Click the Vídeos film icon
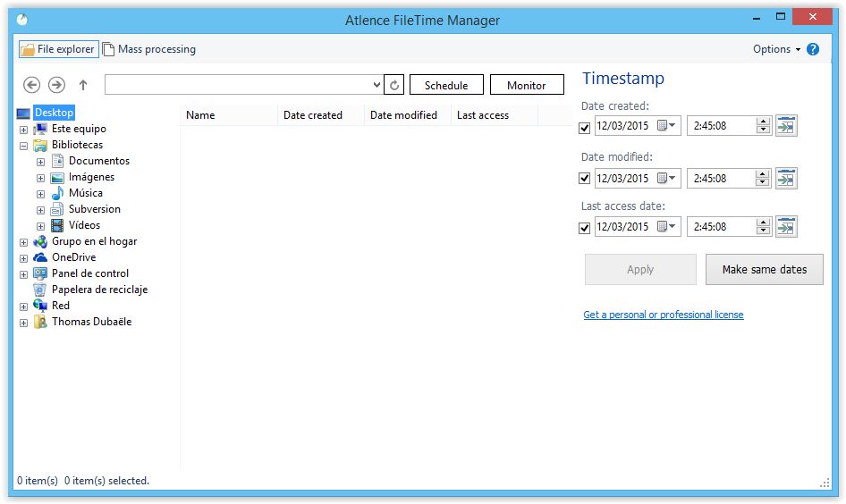The width and height of the screenshot is (846, 504). tap(57, 225)
